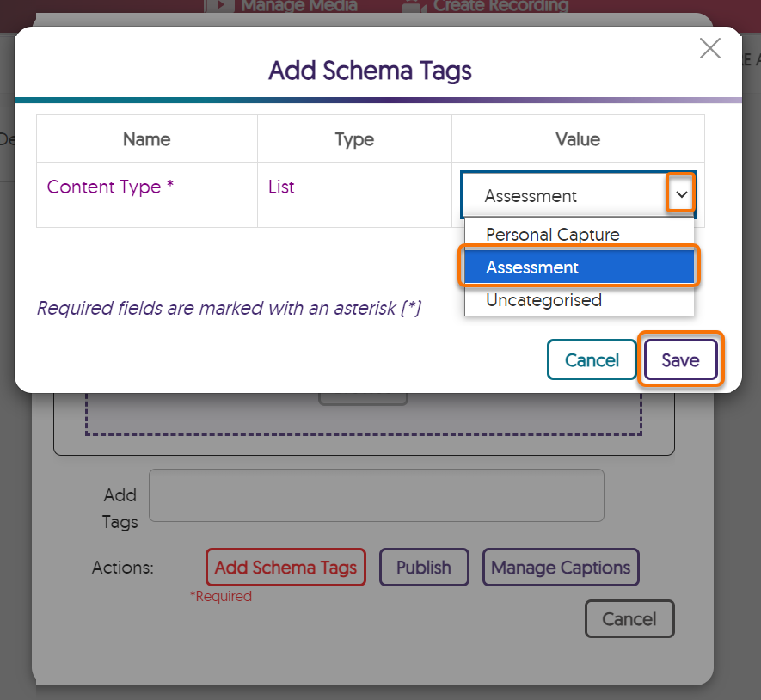The height and width of the screenshot is (700, 761).
Task: Click the Content Type field label
Action: 110,187
